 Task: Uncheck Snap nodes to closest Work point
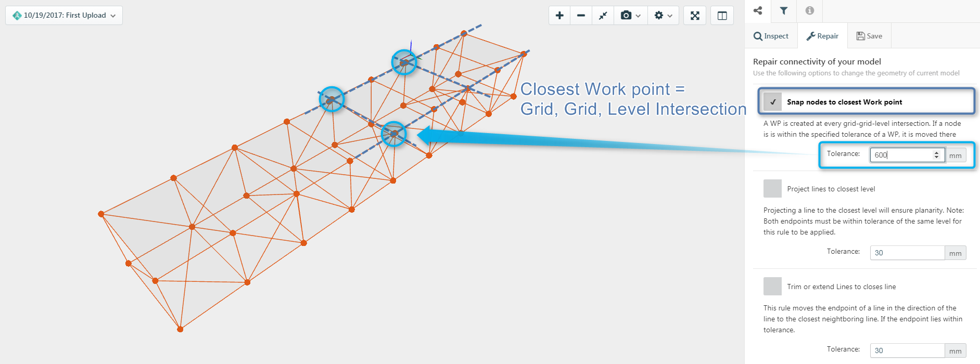(773, 102)
